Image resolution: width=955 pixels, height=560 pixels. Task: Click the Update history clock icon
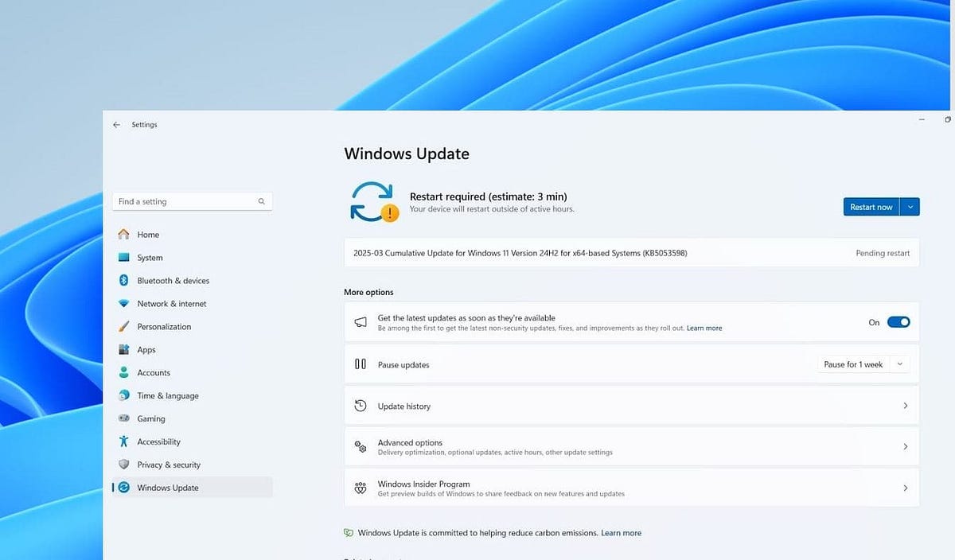[361, 406]
